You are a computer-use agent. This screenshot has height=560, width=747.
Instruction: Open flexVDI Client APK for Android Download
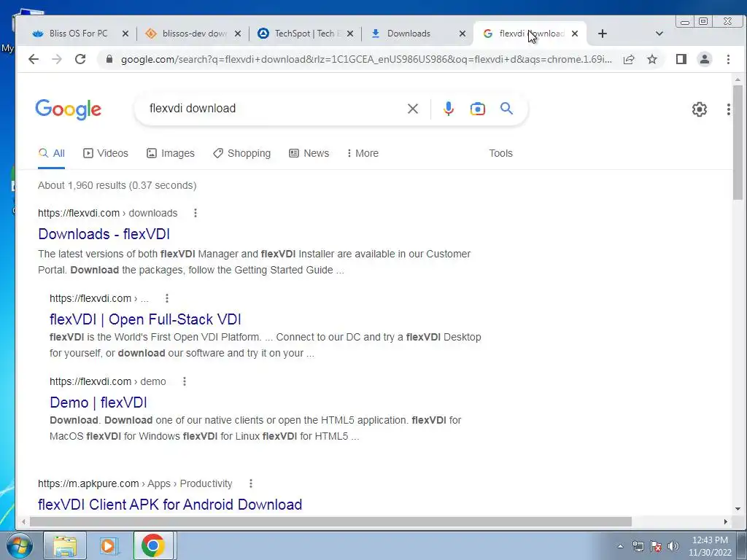point(170,505)
